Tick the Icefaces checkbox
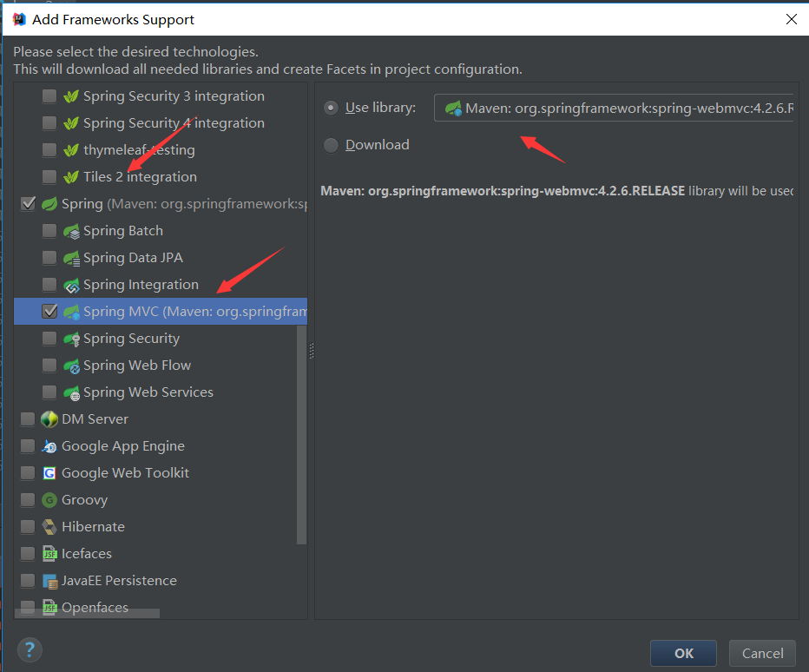This screenshot has height=672, width=809. pos(28,553)
